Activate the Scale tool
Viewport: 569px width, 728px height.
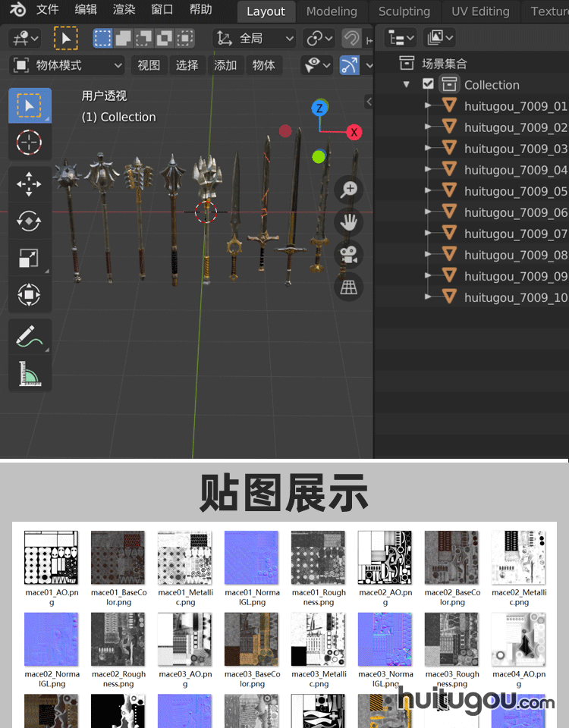tap(30, 258)
